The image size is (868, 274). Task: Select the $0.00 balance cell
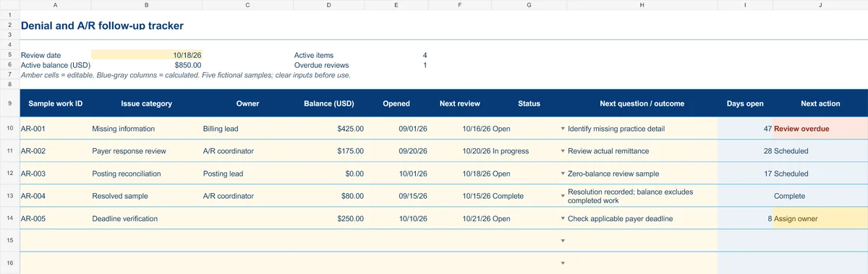click(x=329, y=174)
